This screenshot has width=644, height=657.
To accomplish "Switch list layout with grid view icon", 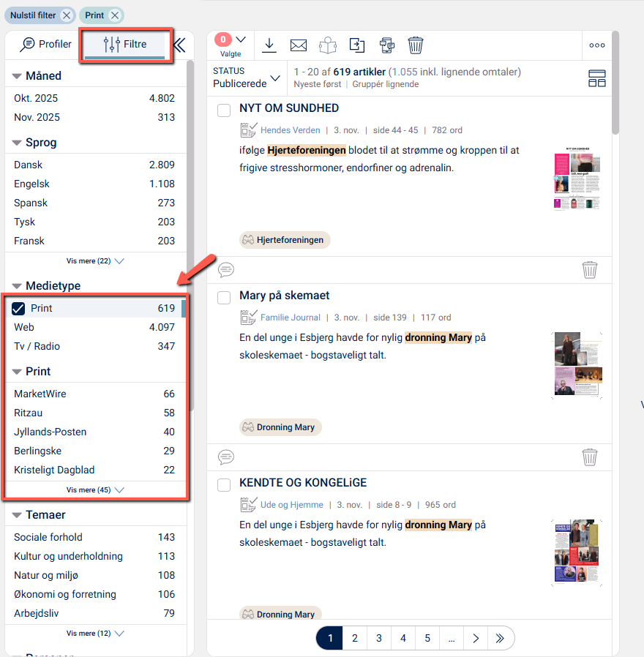I will pyautogui.click(x=596, y=78).
